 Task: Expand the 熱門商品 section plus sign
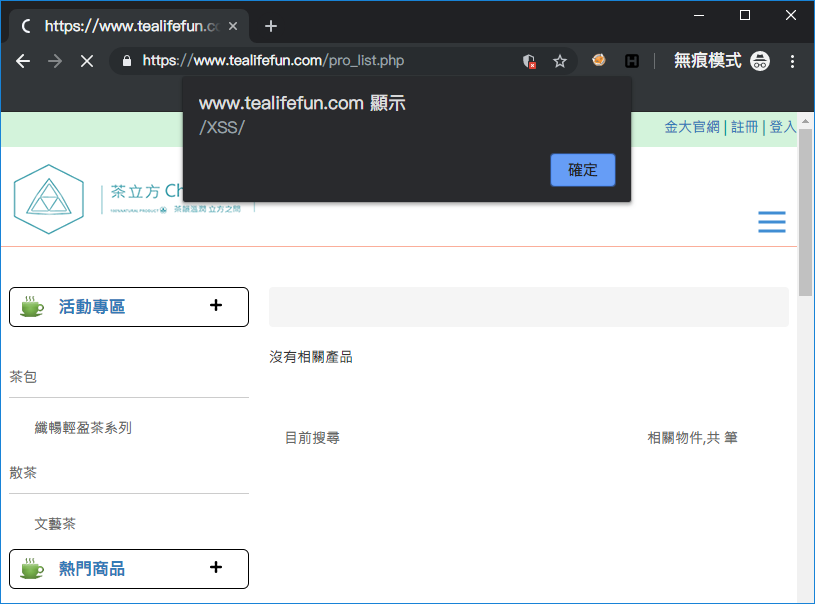point(216,567)
